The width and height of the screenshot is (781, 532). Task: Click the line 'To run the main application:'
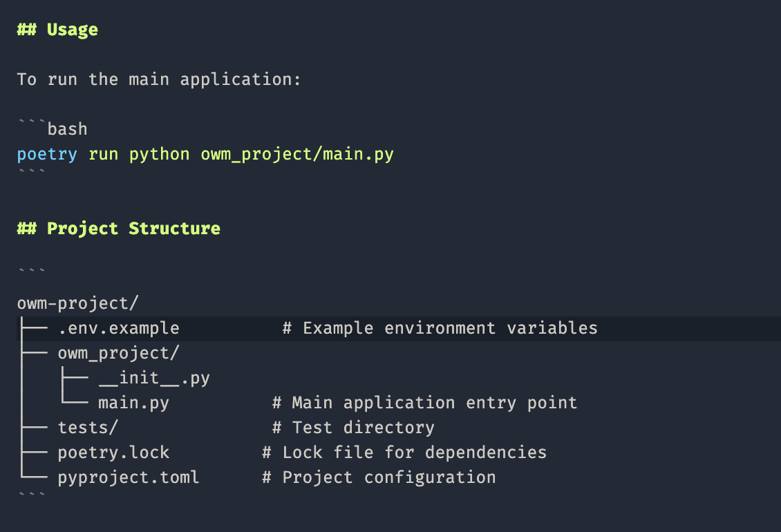point(159,79)
